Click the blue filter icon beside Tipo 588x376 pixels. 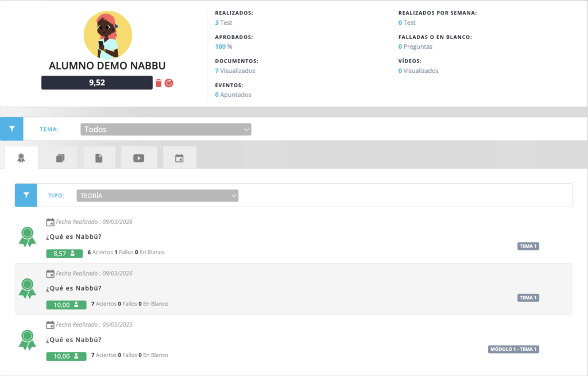(x=26, y=195)
